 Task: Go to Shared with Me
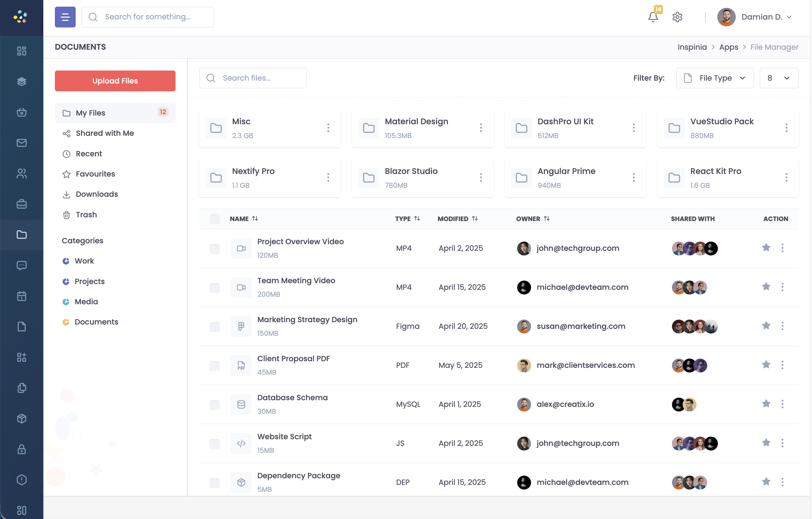(105, 133)
